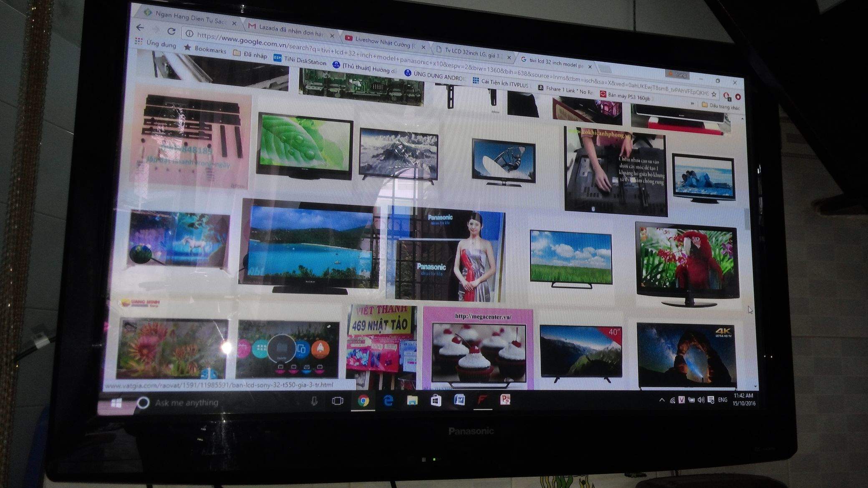The image size is (868, 488).
Task: Click the browser back arrow
Action: pyautogui.click(x=140, y=28)
